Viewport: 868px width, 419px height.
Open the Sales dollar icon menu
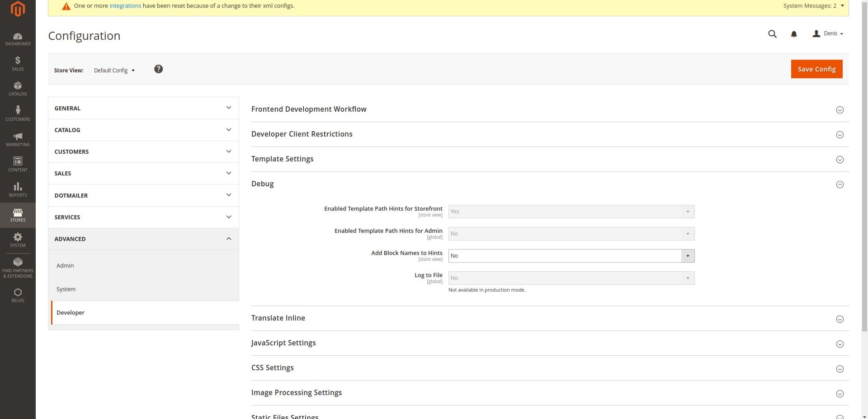(x=18, y=64)
